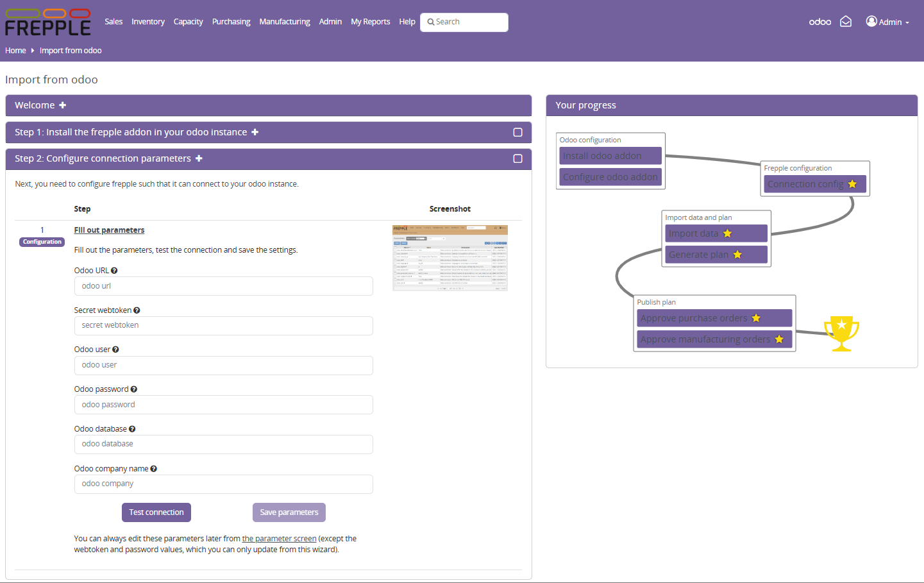Click the Approve purchase orders progress step
This screenshot has width=924, height=583.
pyautogui.click(x=714, y=318)
